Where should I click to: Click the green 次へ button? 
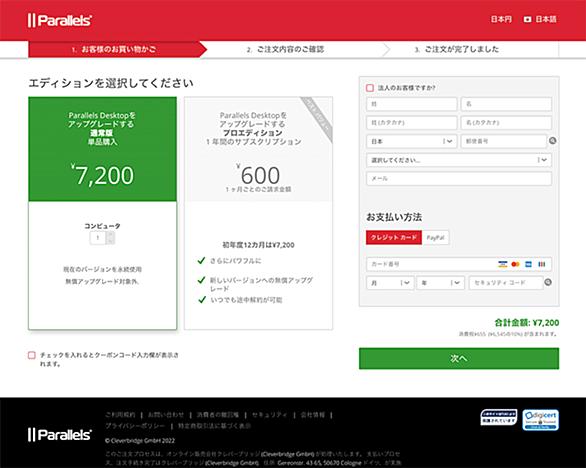pos(459,358)
